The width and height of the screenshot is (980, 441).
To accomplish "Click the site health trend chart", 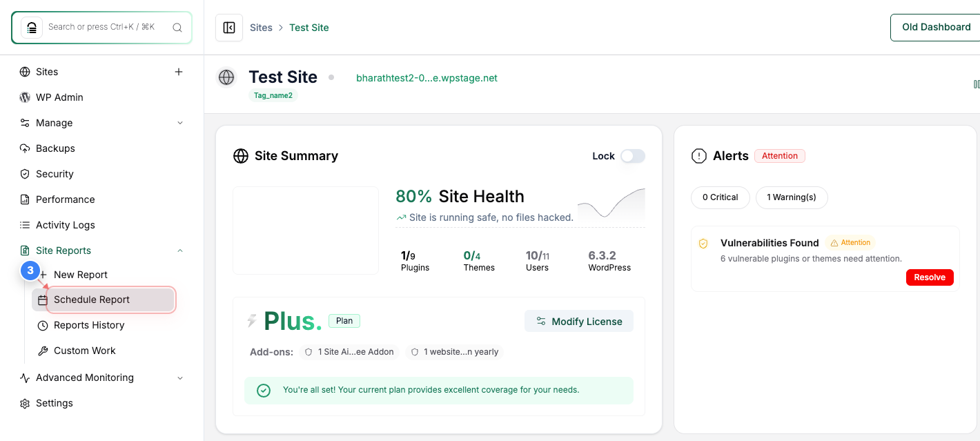I will pyautogui.click(x=611, y=204).
